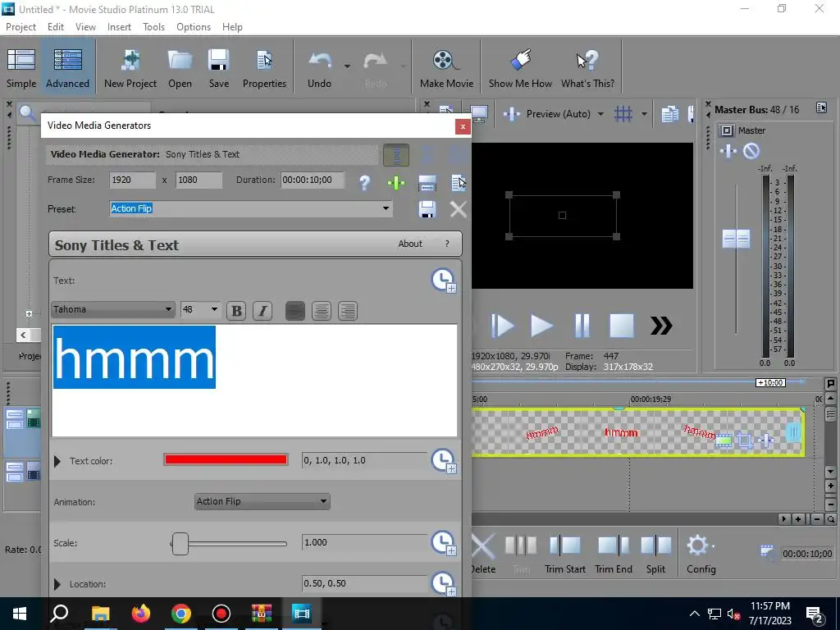
Task: Set text alignment to left
Action: (x=295, y=311)
